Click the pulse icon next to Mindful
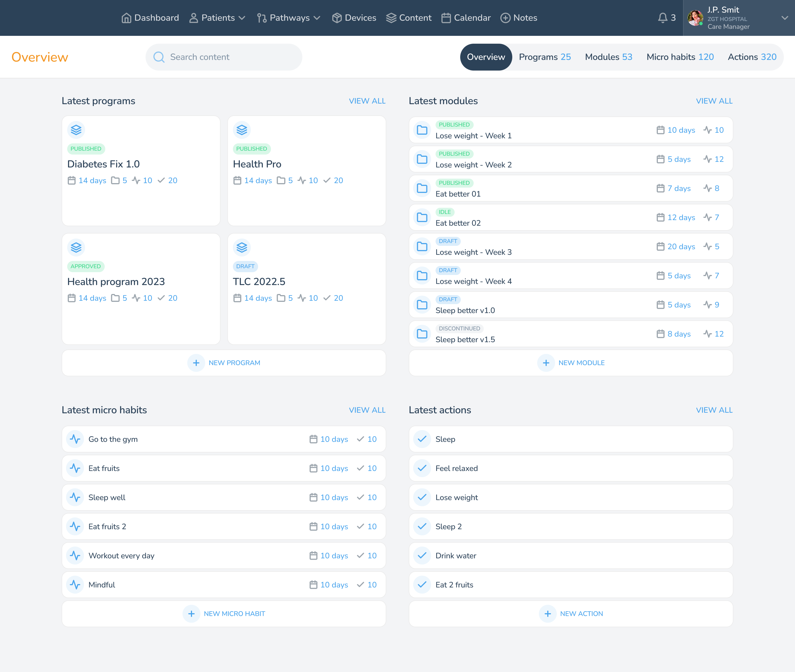795x672 pixels. coord(75,584)
